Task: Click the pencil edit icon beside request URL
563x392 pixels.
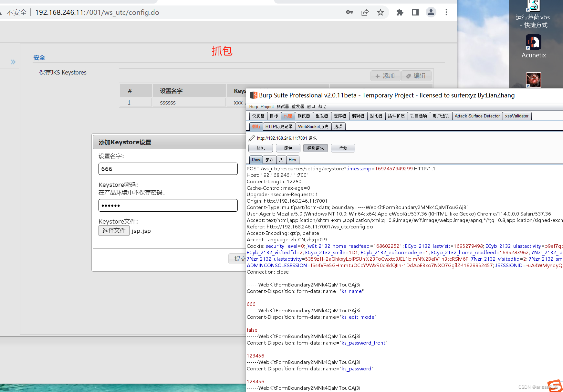Action: (252, 138)
